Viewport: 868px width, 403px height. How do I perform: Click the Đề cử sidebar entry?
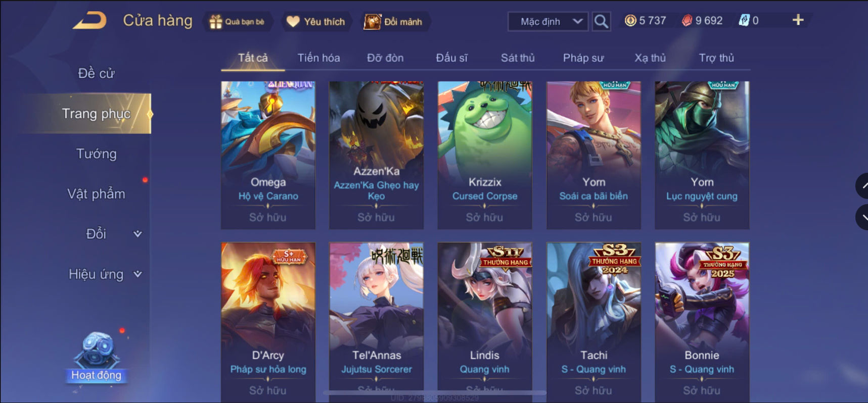96,73
